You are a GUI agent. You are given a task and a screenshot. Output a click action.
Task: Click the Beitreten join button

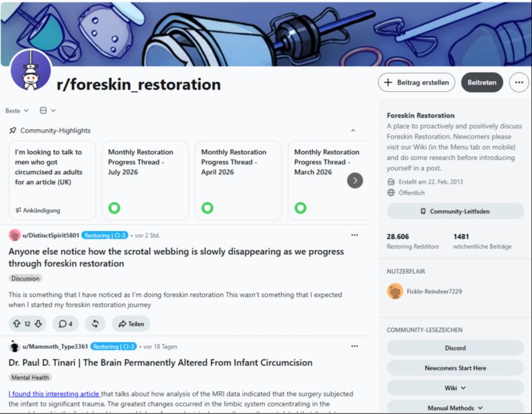coord(482,82)
